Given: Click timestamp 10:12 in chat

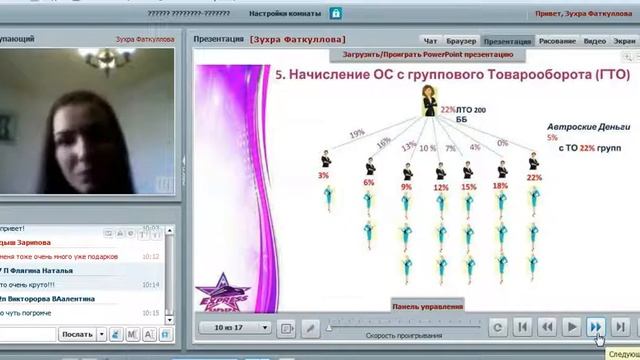Looking at the screenshot, I should click(x=151, y=257).
